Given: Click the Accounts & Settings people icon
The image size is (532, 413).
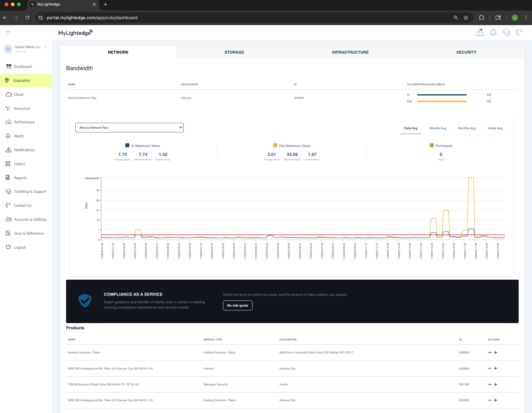Looking at the screenshot, I should tap(9, 219).
